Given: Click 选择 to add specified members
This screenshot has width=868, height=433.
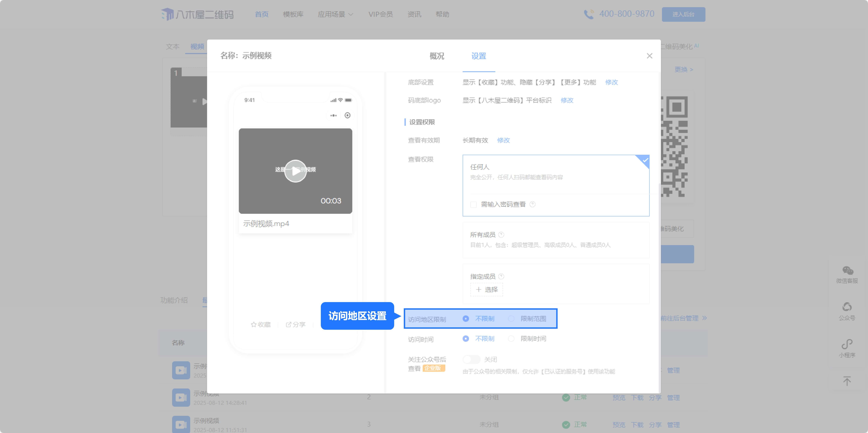Looking at the screenshot, I should coord(487,289).
